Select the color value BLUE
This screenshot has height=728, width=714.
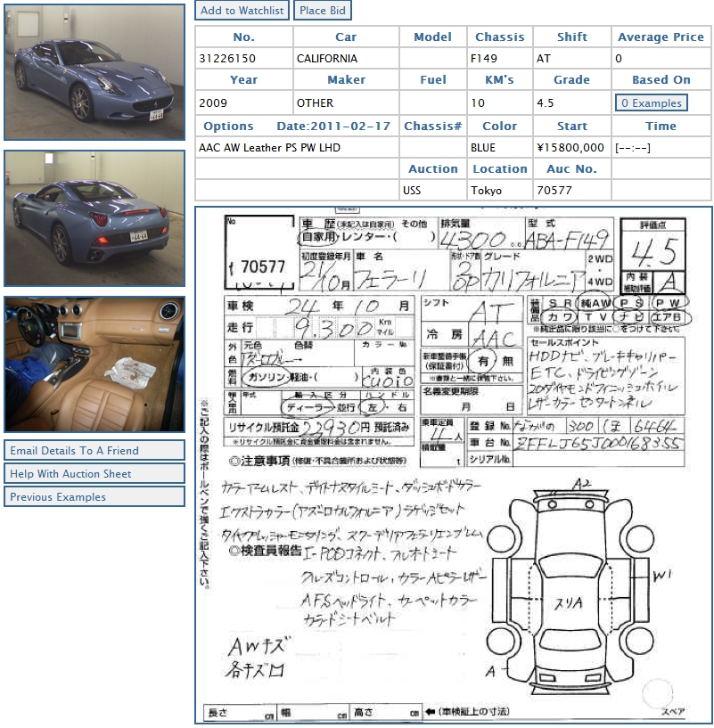pyautogui.click(x=482, y=148)
